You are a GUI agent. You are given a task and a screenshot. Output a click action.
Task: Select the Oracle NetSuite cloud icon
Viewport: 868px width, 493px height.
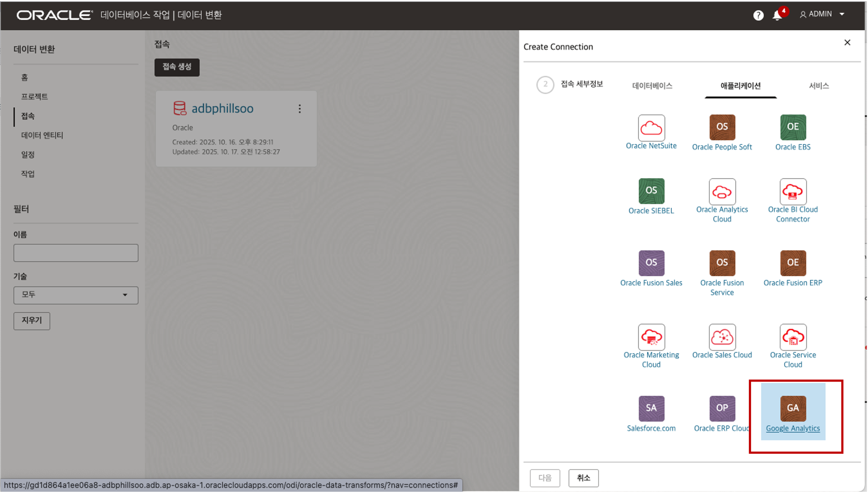tap(651, 128)
